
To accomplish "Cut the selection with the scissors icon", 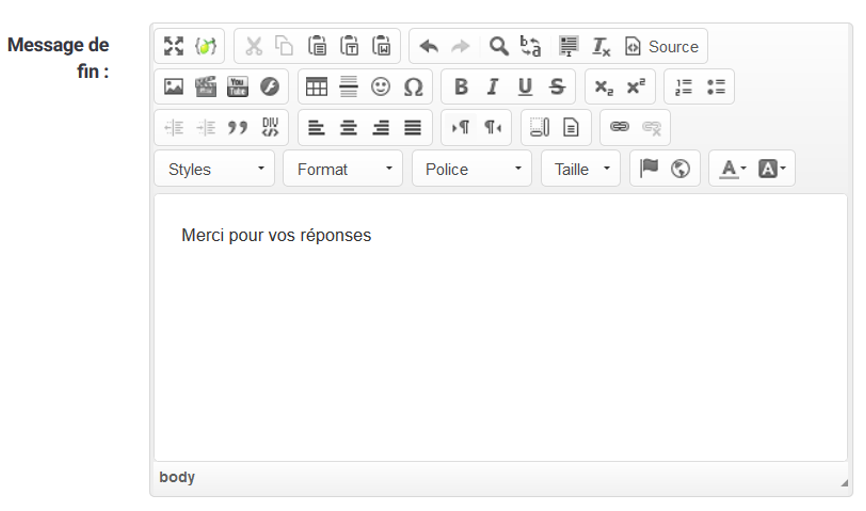I will pos(254,46).
